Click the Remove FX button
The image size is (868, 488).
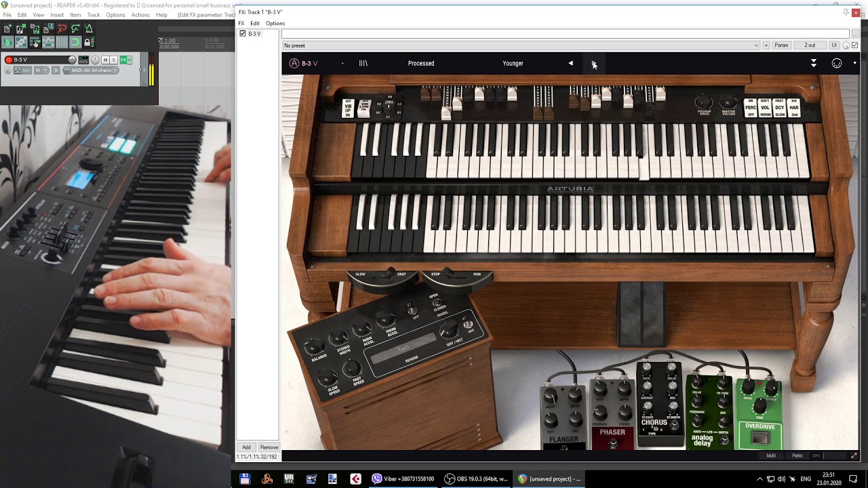[x=269, y=447]
